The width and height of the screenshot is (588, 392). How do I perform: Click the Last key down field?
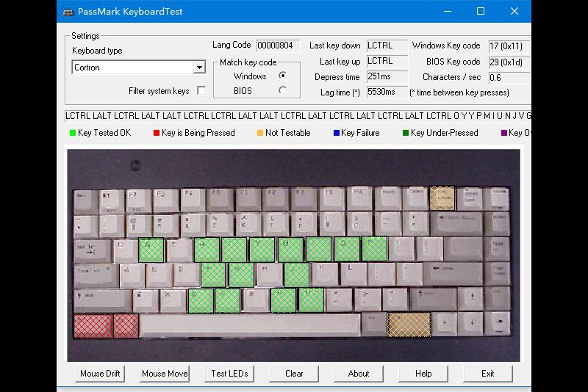point(387,46)
